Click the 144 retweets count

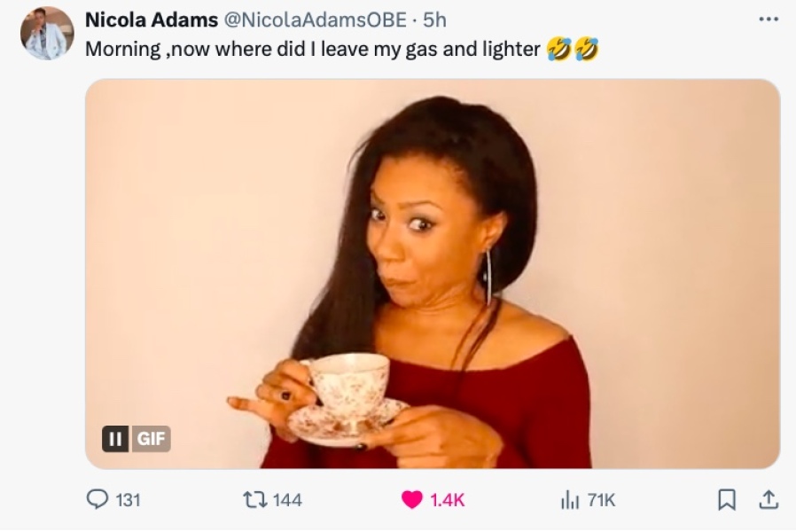(287, 501)
